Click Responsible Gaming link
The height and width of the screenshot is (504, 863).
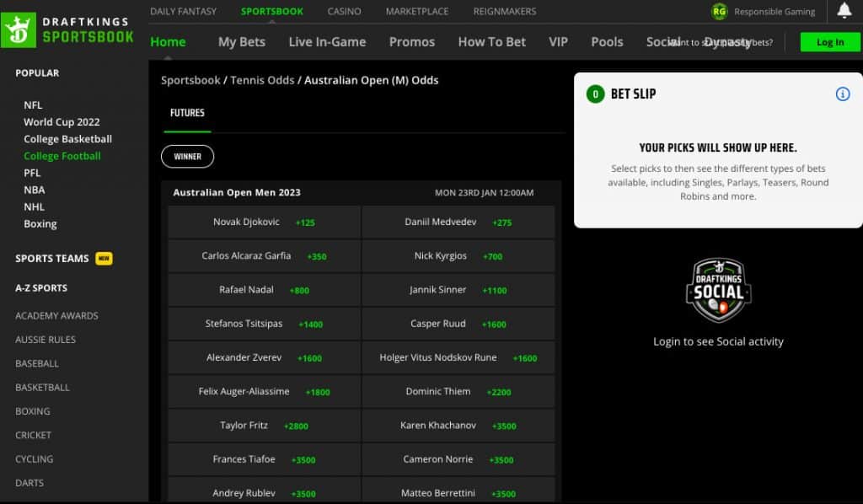point(775,12)
